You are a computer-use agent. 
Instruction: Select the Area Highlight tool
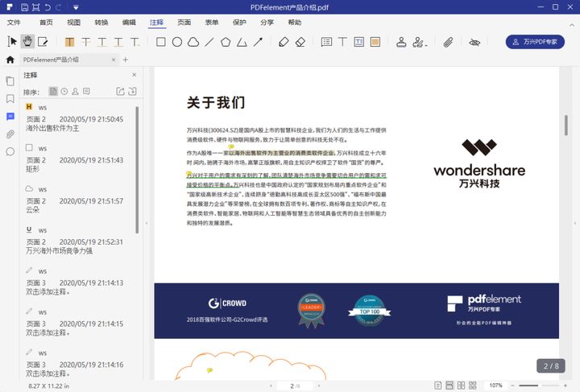tap(375, 42)
